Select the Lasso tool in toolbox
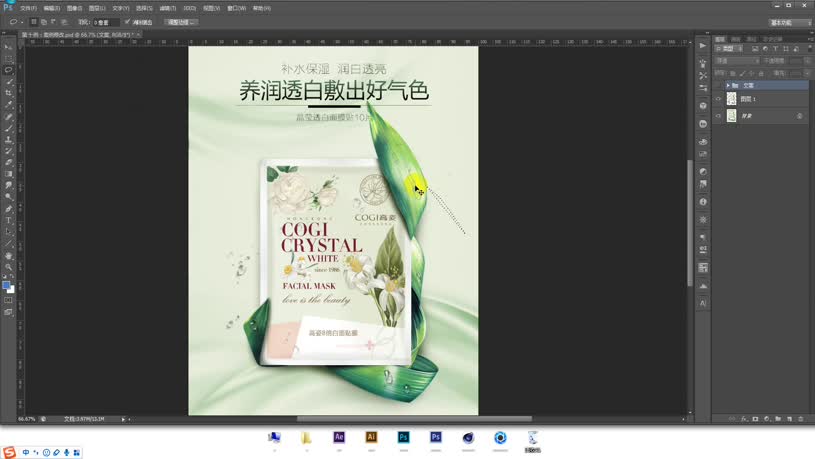The image size is (815, 459). click(8, 70)
